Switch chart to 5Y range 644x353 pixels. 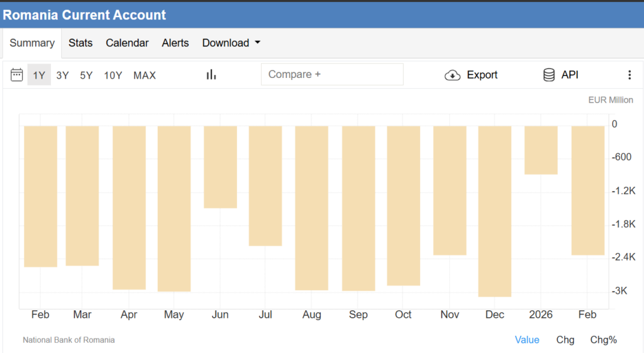pyautogui.click(x=86, y=76)
